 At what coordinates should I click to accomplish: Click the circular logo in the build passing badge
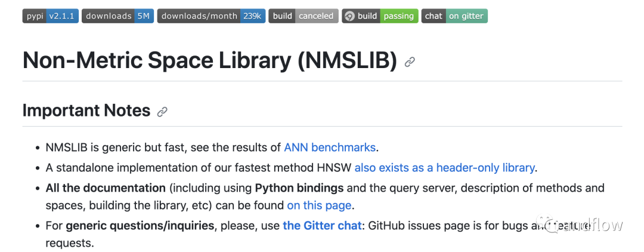(x=350, y=16)
